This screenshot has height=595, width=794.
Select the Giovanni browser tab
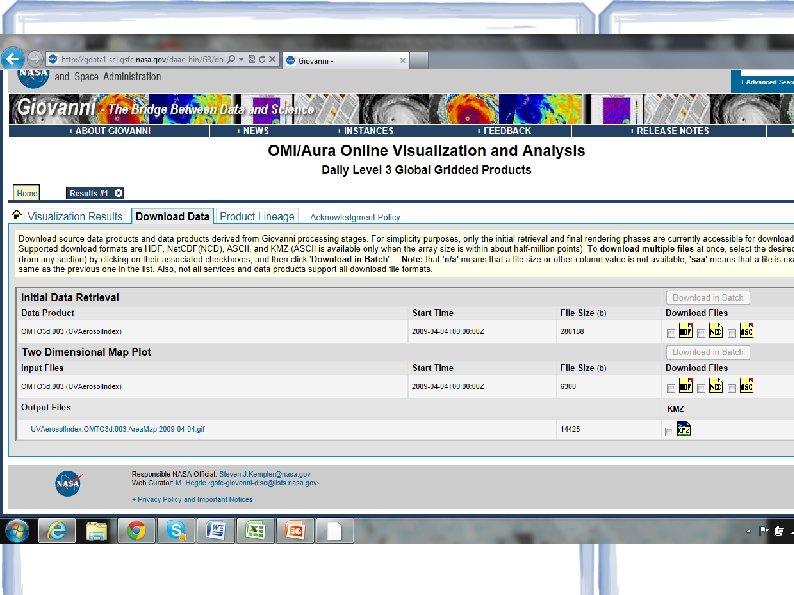click(345, 61)
